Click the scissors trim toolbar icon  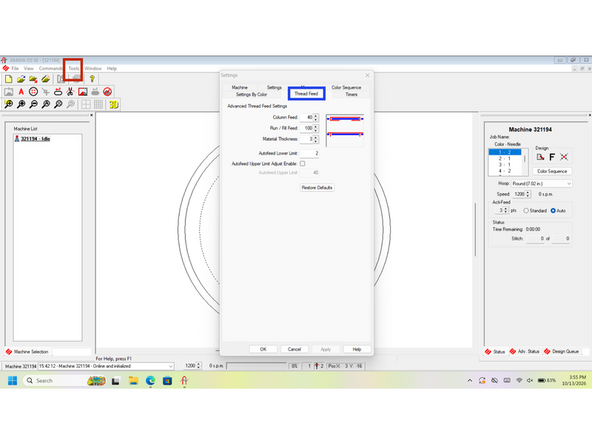coord(70,92)
